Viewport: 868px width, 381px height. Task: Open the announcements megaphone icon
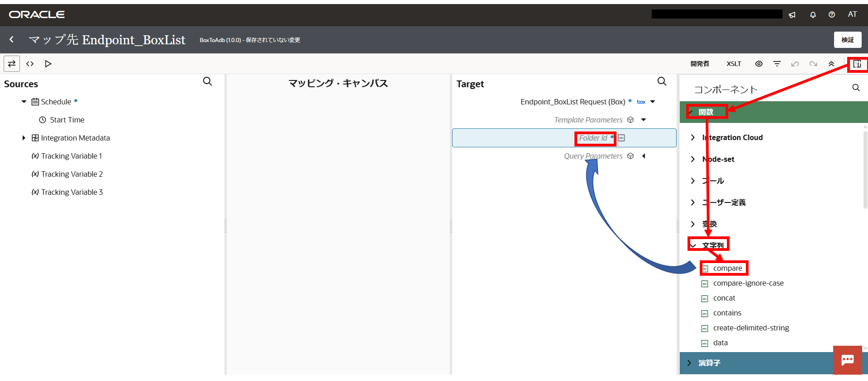[x=792, y=14]
